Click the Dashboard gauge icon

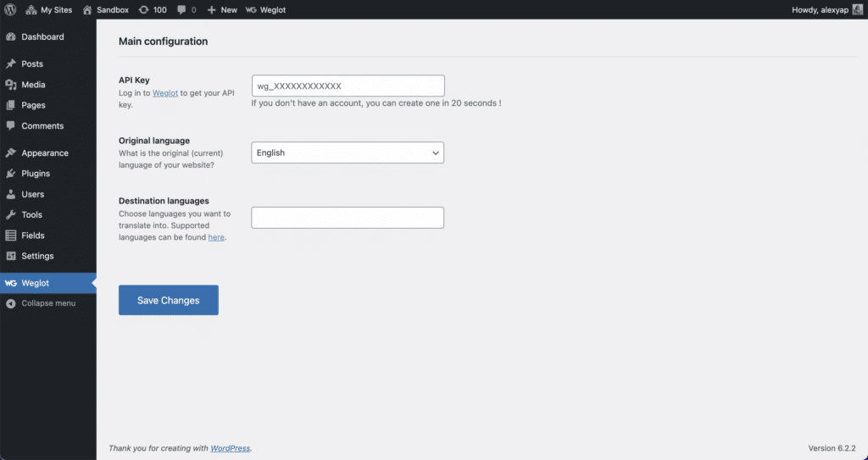pos(10,36)
